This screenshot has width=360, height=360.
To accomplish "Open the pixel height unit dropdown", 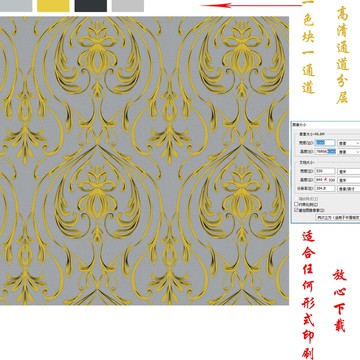I will tap(349, 152).
